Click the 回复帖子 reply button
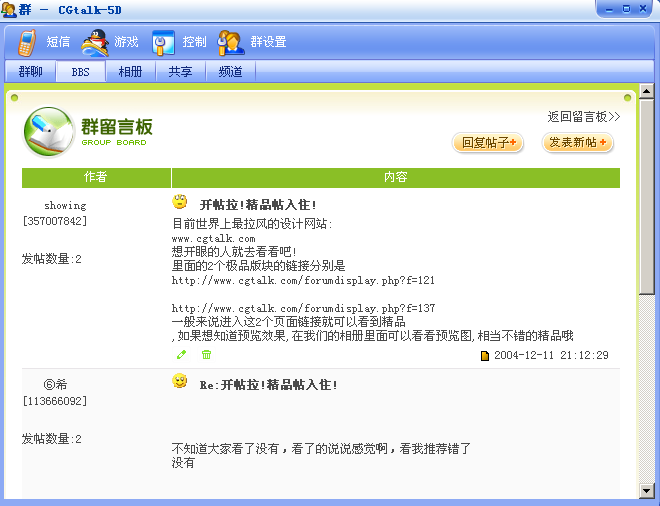 [x=487, y=143]
